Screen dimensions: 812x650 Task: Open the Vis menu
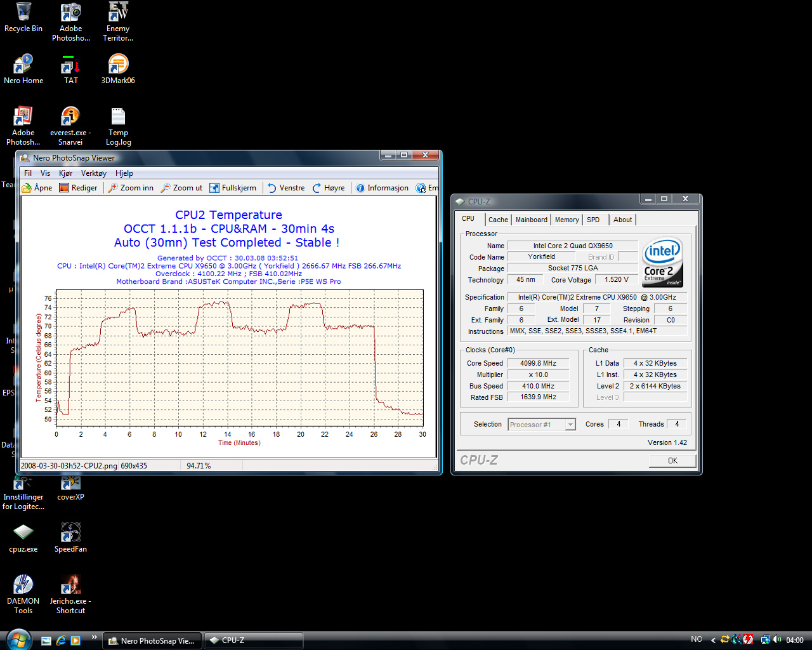tap(45, 173)
